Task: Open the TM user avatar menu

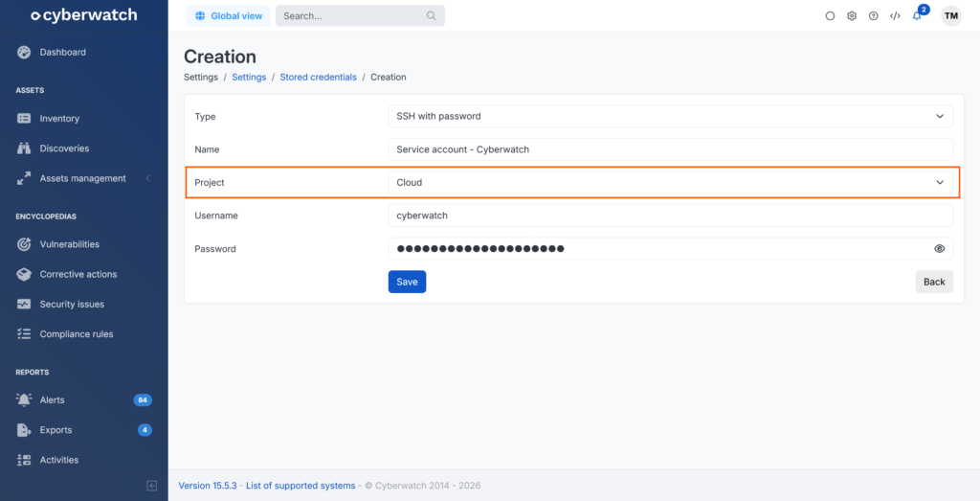Action: 950,16
